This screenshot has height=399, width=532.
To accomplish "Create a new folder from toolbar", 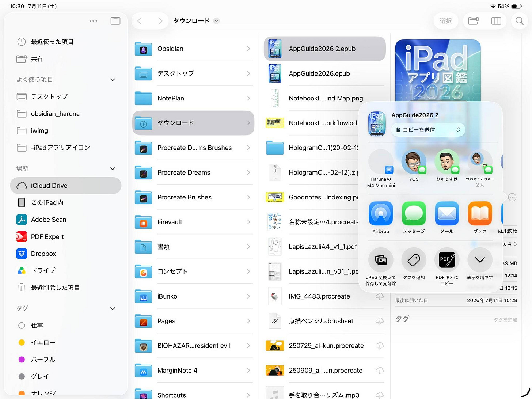I will (x=474, y=21).
